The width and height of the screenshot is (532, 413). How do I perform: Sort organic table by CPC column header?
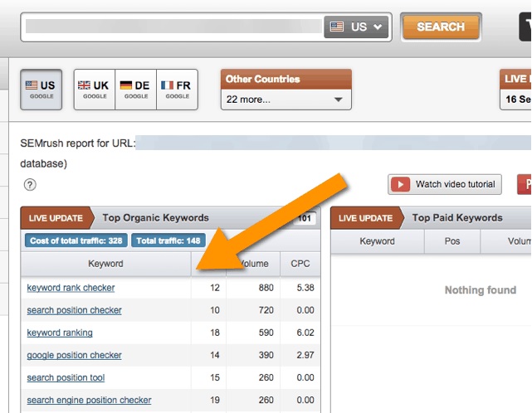point(300,264)
